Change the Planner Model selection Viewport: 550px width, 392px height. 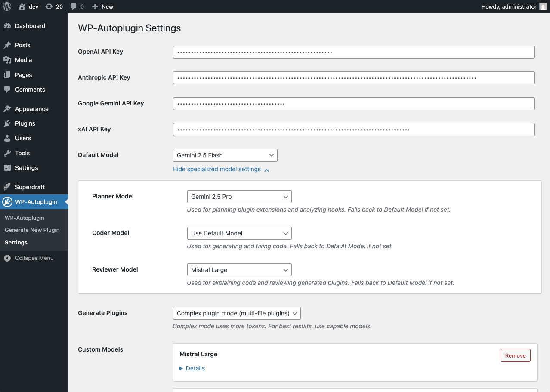pos(239,196)
